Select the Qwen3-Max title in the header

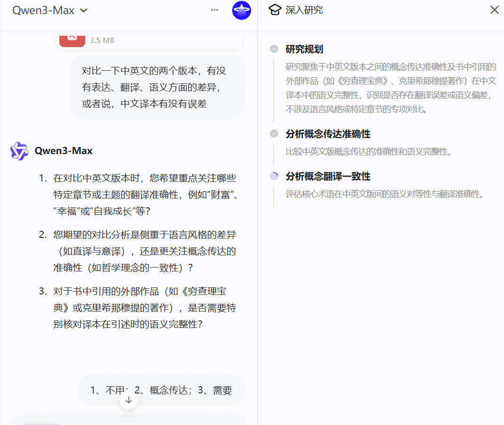point(42,10)
